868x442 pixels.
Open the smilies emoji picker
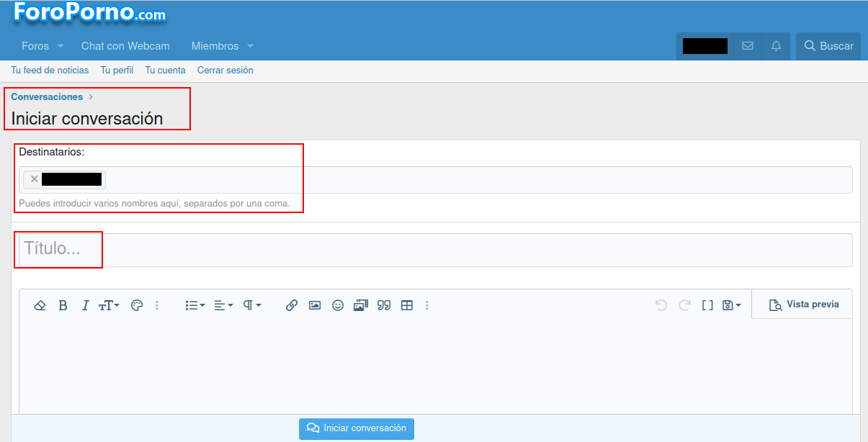click(338, 305)
